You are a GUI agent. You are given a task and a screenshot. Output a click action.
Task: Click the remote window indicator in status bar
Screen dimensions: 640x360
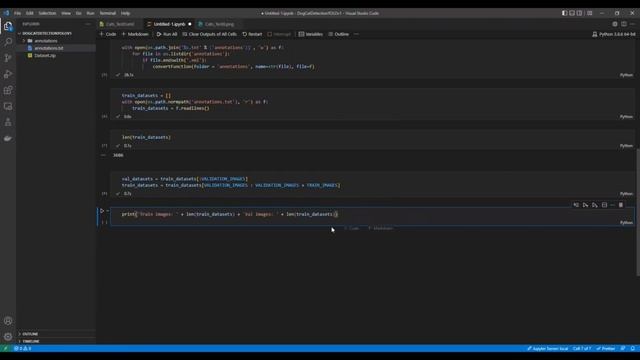tap(5, 349)
